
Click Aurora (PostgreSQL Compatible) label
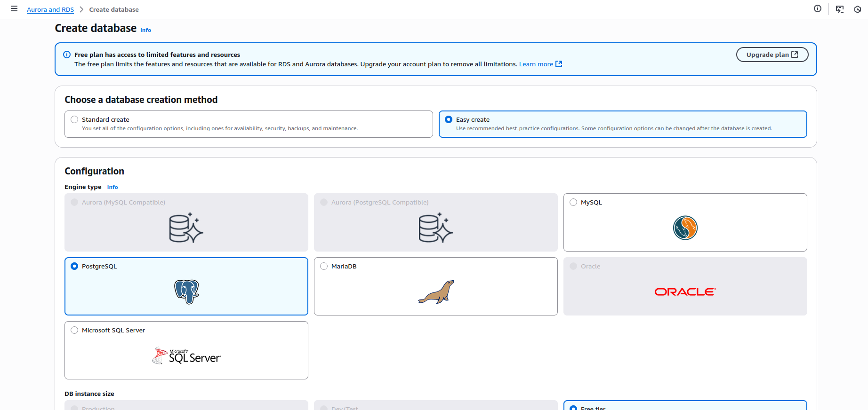(x=380, y=202)
